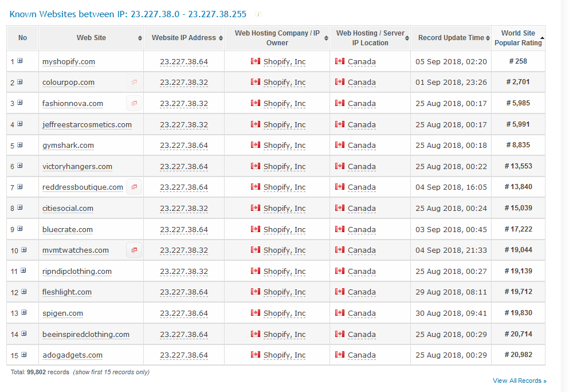This screenshot has height=392, width=569.
Task: Click Web Hosting Company / IP Owner header
Action: point(277,38)
